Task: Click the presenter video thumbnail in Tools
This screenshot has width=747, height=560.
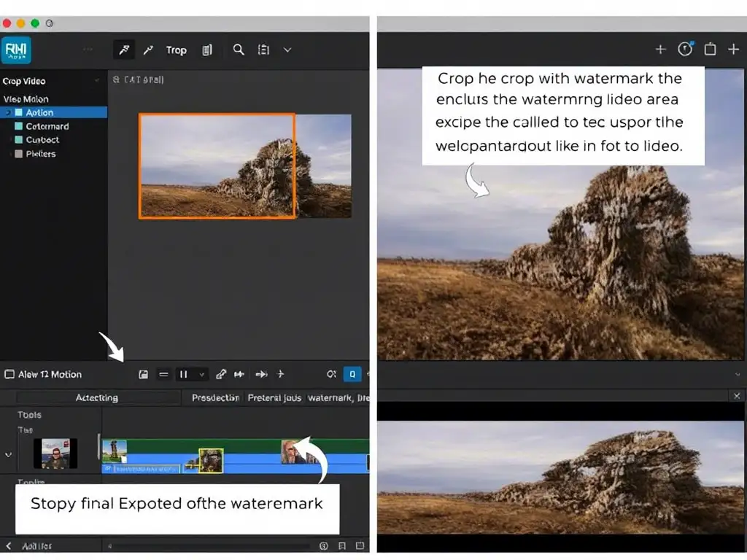Action: (55, 454)
